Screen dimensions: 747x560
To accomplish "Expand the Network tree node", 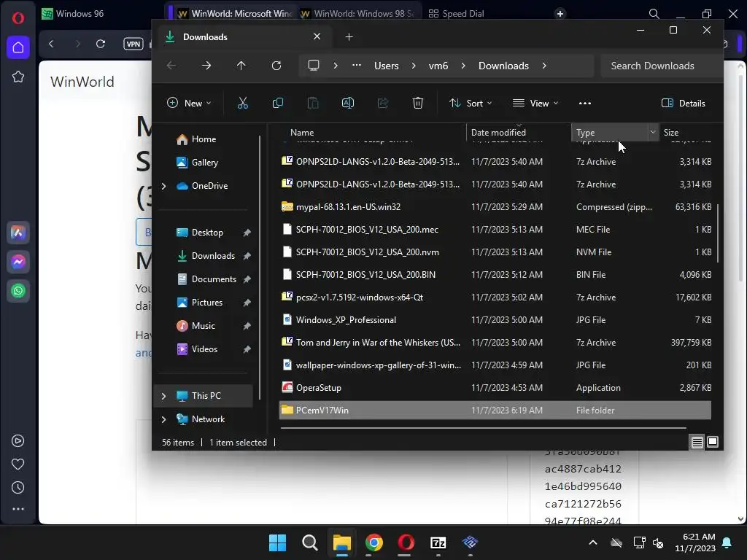I will pyautogui.click(x=164, y=419).
